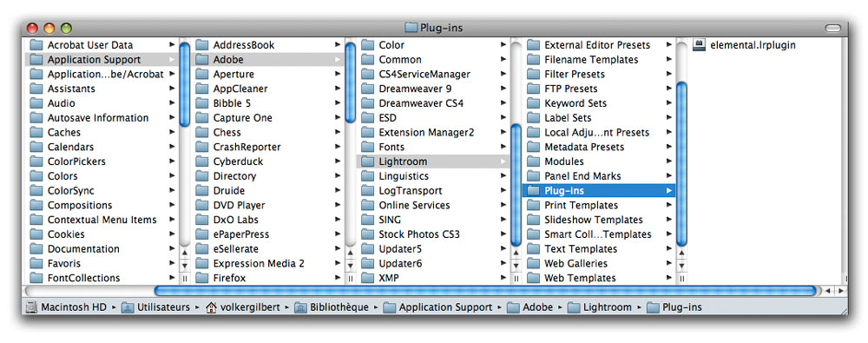Click the fourth column's vertical scrollbar thumb
Image resolution: width=868 pixels, height=343 pixels.
681,163
